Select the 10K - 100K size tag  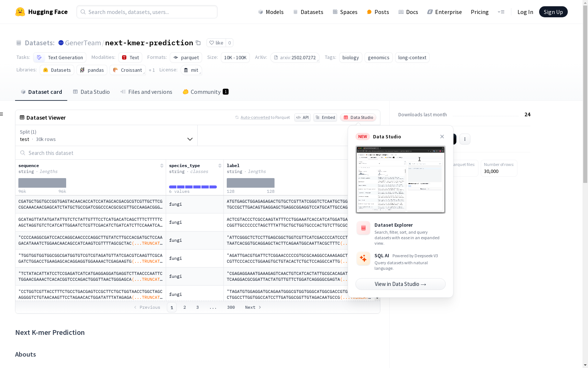click(x=235, y=57)
